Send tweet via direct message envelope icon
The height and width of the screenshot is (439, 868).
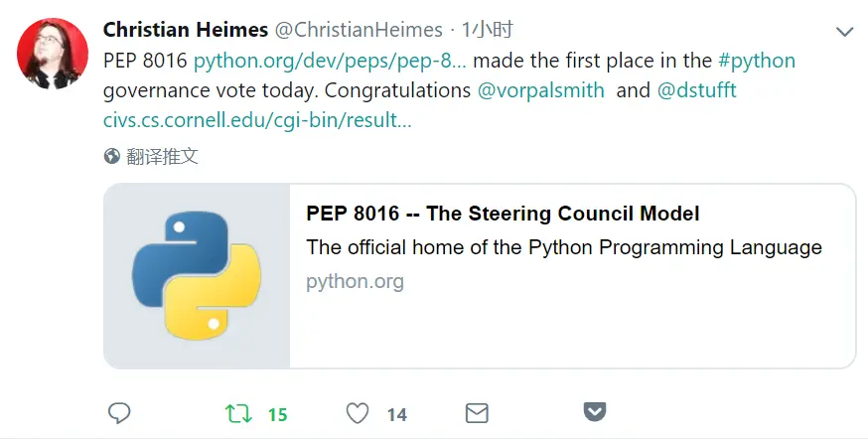[x=477, y=413]
